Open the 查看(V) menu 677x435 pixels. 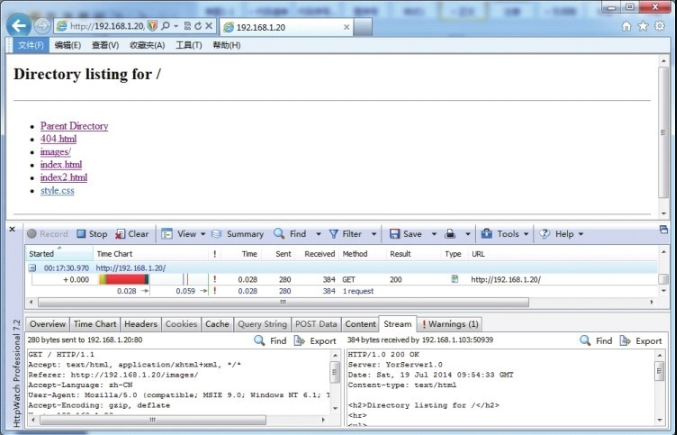pos(105,45)
